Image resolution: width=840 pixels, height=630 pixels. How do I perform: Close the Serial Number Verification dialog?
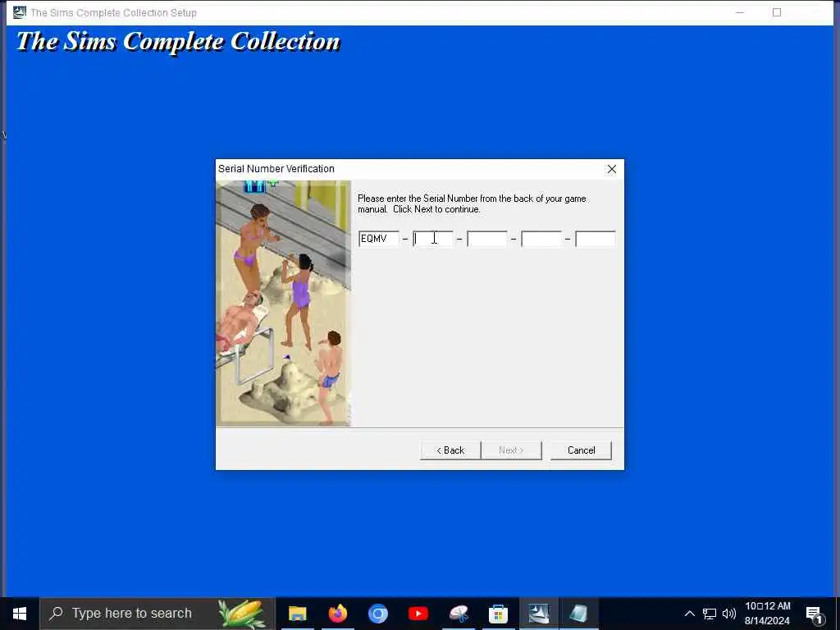point(612,169)
